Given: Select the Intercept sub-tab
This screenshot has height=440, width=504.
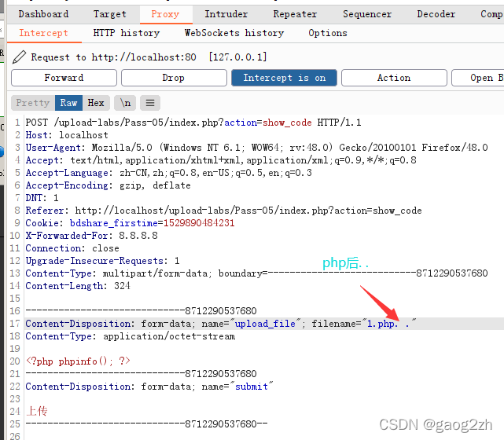Looking at the screenshot, I should click(44, 33).
